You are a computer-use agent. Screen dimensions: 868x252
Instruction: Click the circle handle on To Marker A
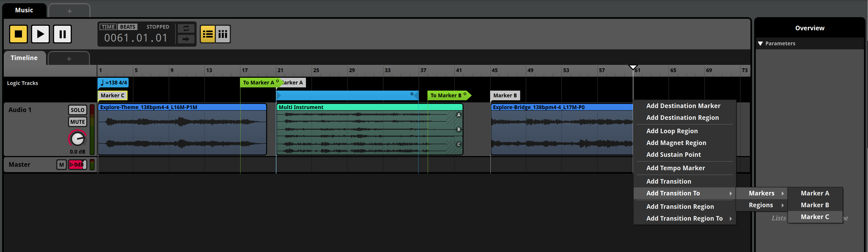[x=277, y=81]
